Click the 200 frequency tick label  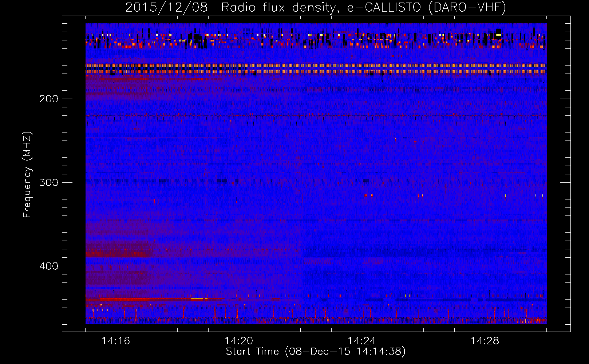click(x=49, y=99)
